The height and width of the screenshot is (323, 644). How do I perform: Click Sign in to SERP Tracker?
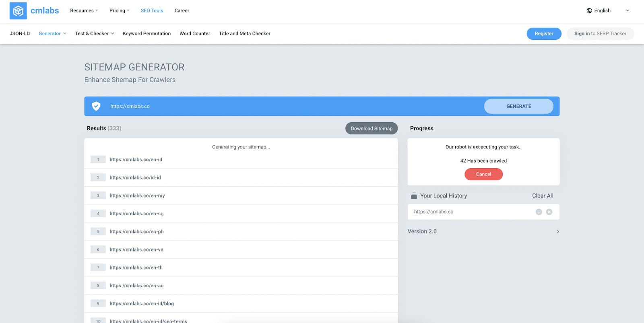tap(601, 34)
